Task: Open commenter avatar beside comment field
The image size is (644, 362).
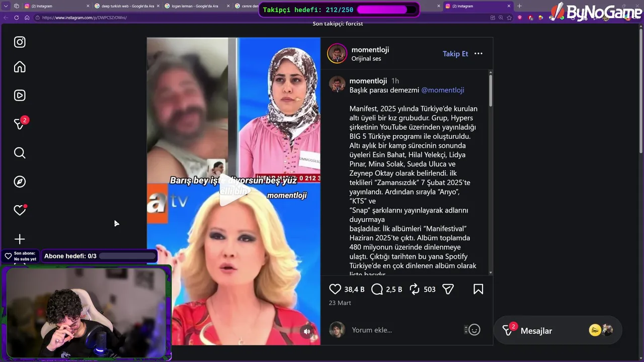Action: 337,330
